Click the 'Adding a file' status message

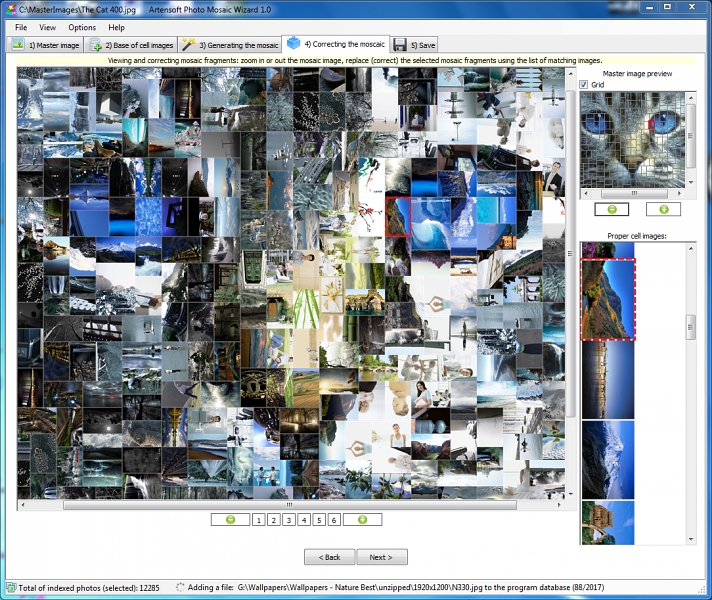pyautogui.click(x=396, y=587)
